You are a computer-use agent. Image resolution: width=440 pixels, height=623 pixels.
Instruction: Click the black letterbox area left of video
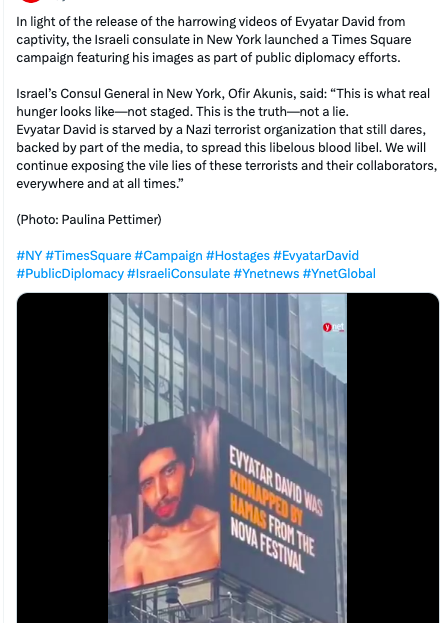coord(63,458)
